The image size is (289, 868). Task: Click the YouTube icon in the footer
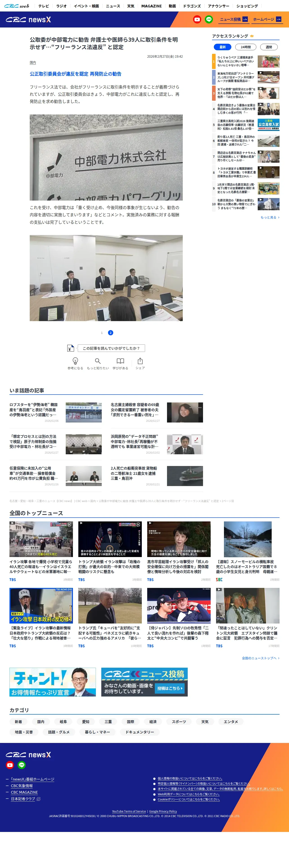(x=10, y=765)
